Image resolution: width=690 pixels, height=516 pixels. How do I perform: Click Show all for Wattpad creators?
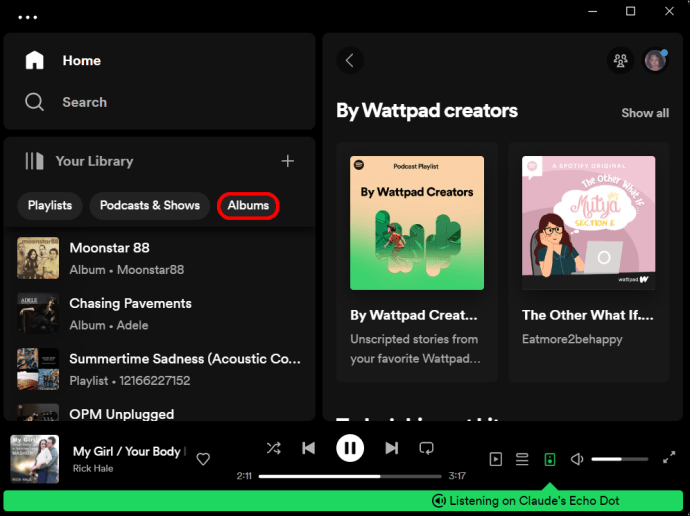(645, 113)
